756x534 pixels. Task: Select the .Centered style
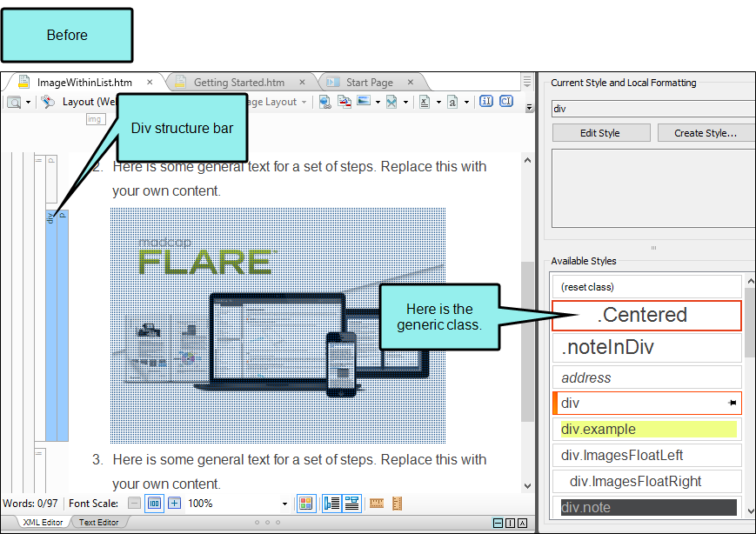[646, 315]
